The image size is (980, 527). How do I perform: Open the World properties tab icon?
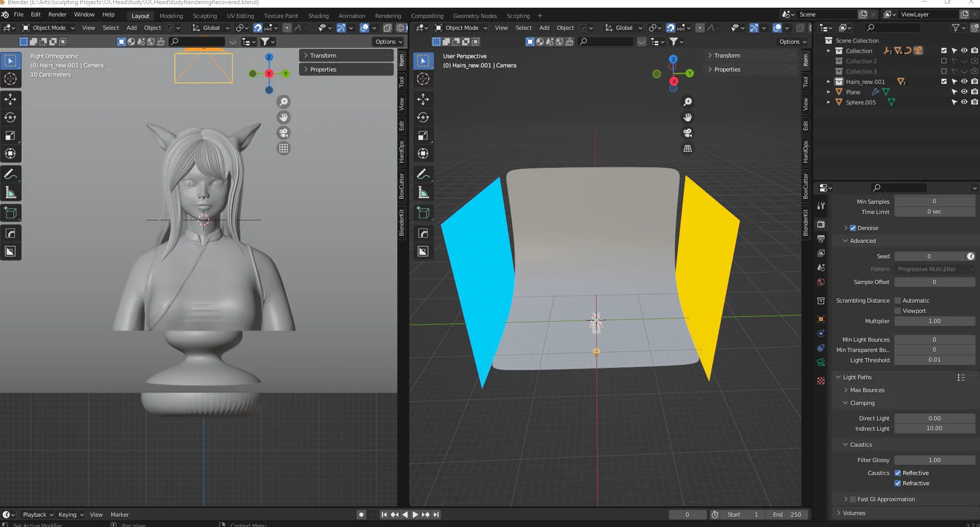(x=821, y=282)
